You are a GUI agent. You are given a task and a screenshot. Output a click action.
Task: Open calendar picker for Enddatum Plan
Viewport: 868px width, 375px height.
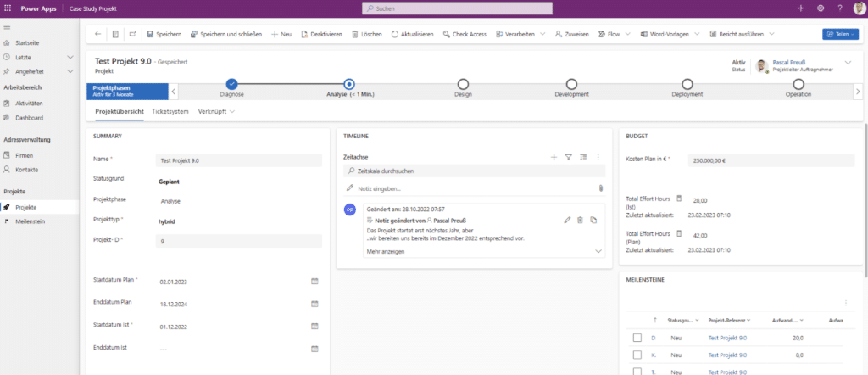click(314, 304)
